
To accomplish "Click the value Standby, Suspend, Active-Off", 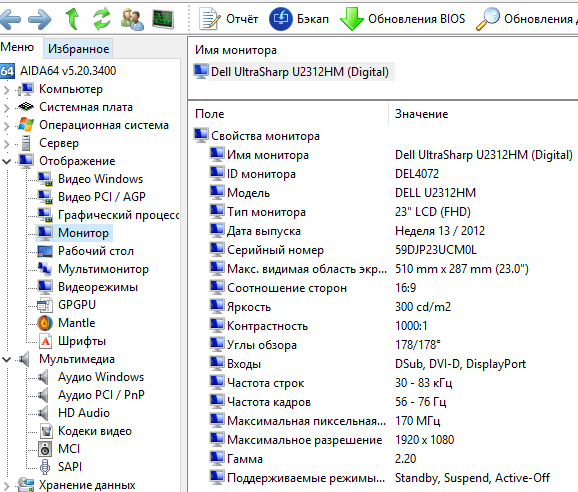I will 472,478.
